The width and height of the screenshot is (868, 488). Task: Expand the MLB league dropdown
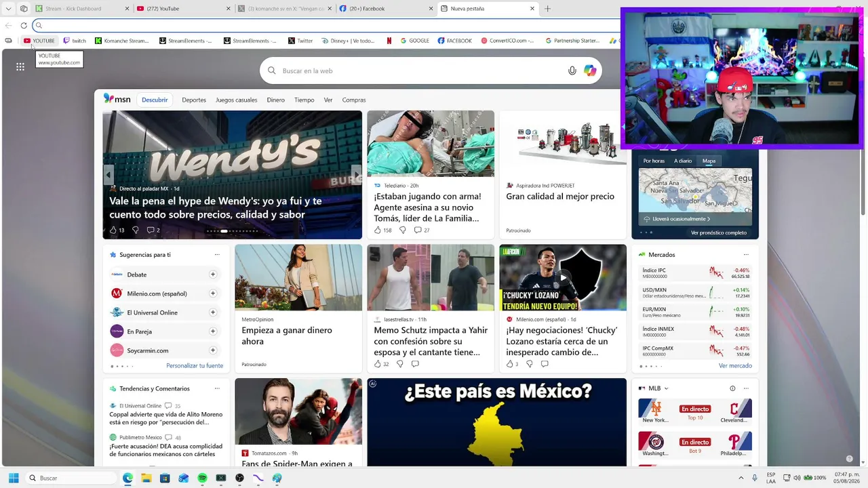[x=666, y=388]
